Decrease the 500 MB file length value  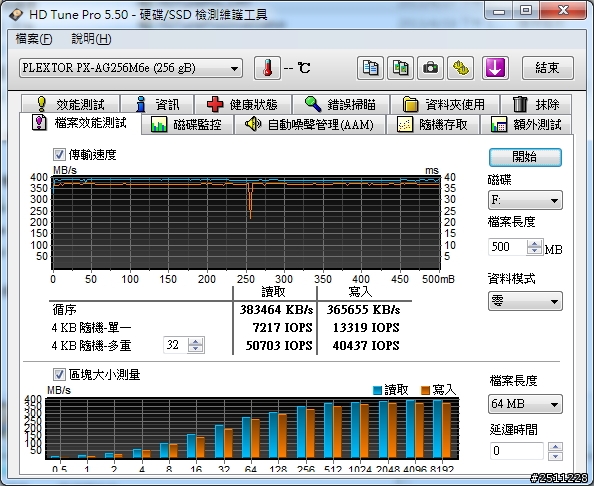(x=534, y=251)
